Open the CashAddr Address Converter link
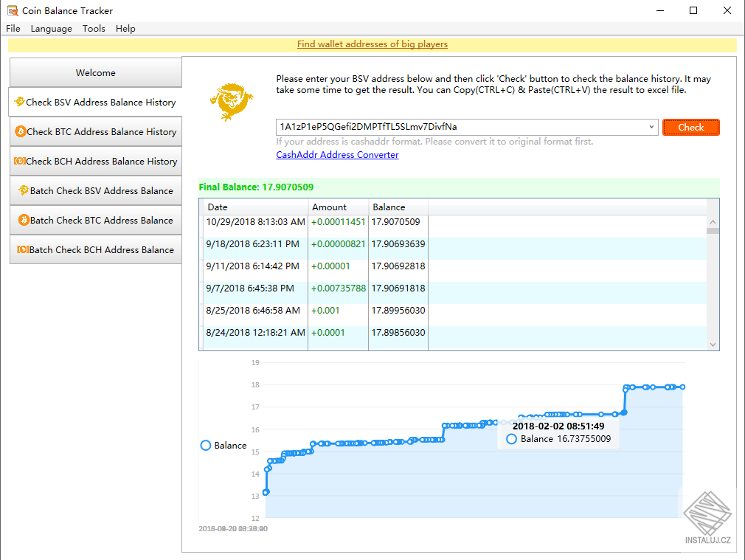The image size is (745, 560). [x=337, y=155]
